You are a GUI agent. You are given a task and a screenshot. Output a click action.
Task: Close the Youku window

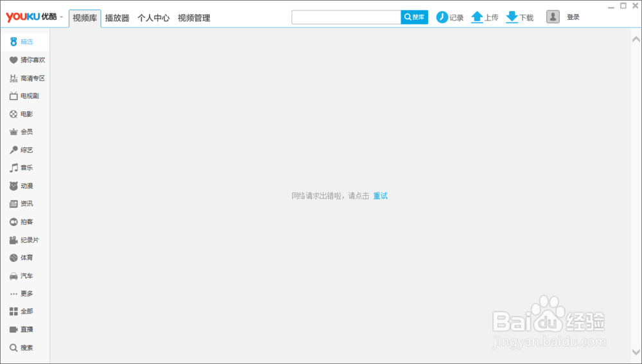(x=636, y=6)
